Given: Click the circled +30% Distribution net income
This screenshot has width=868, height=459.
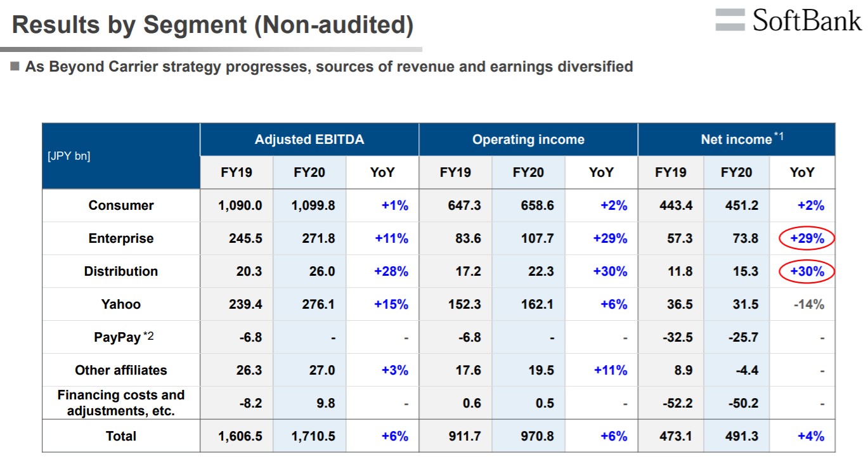Looking at the screenshot, I should pyautogui.click(x=806, y=271).
